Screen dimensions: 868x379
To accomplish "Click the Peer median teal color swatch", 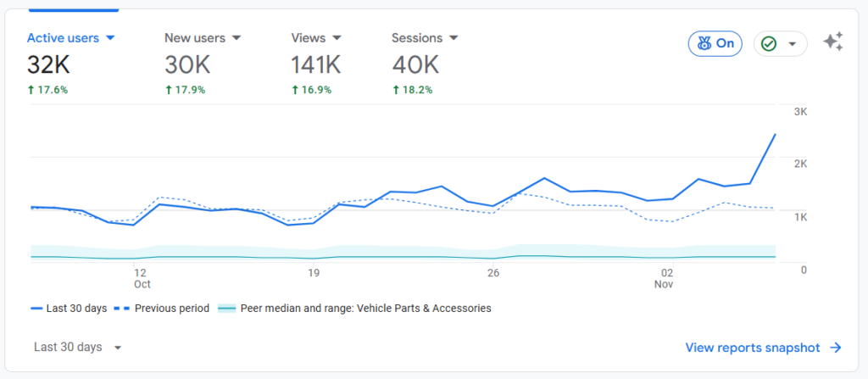I will (x=226, y=309).
